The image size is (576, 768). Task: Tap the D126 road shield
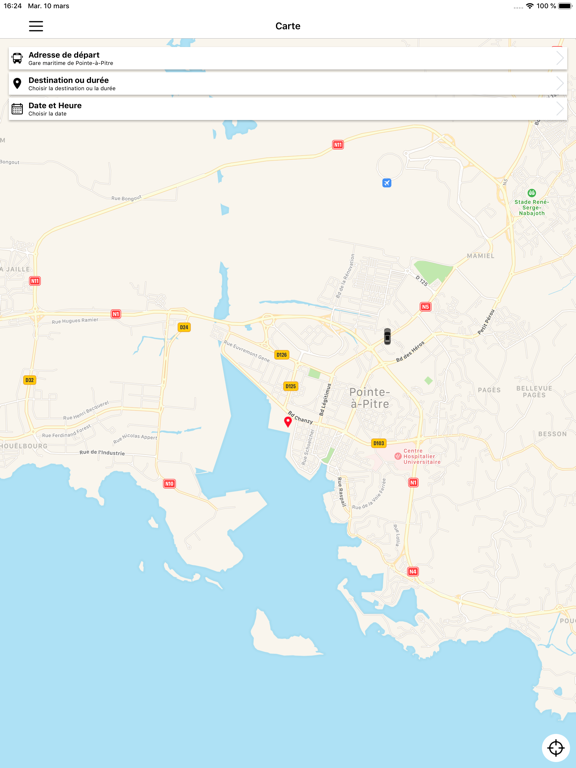(x=281, y=355)
